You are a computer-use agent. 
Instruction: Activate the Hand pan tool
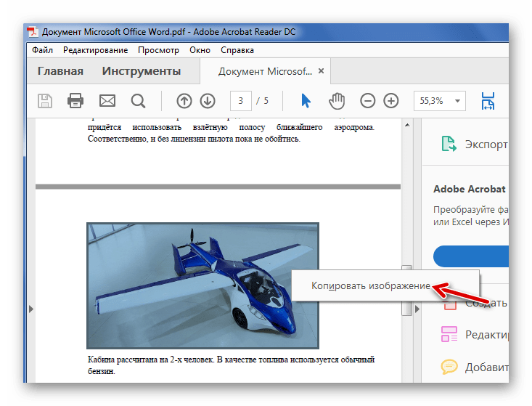pyautogui.click(x=337, y=101)
